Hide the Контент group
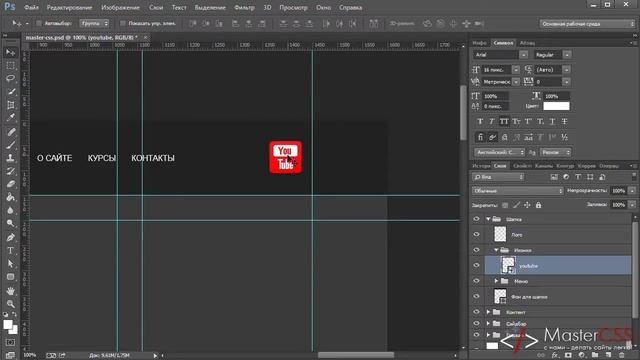 point(476,312)
